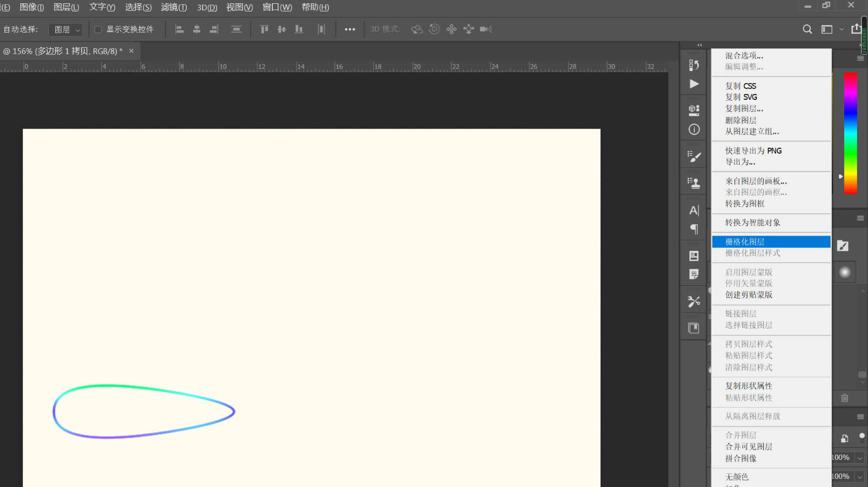Expand the collapsed panel dock double arrows

pyautogui.click(x=700, y=45)
